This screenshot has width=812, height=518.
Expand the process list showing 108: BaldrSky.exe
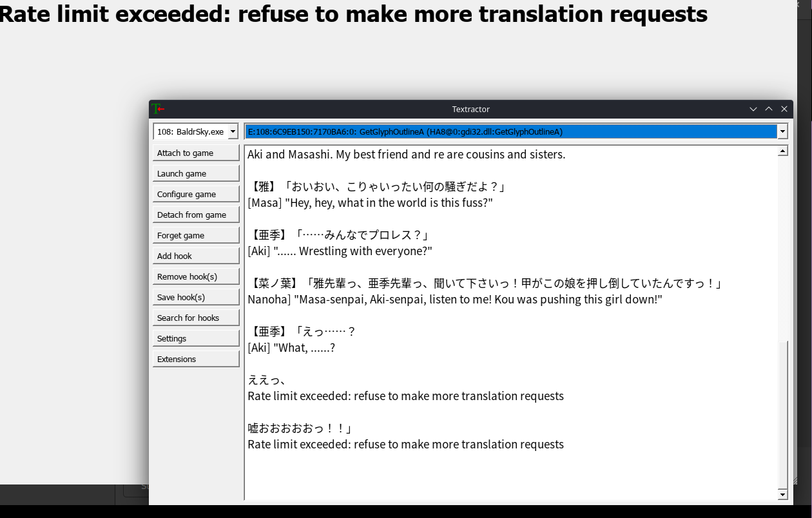(233, 131)
